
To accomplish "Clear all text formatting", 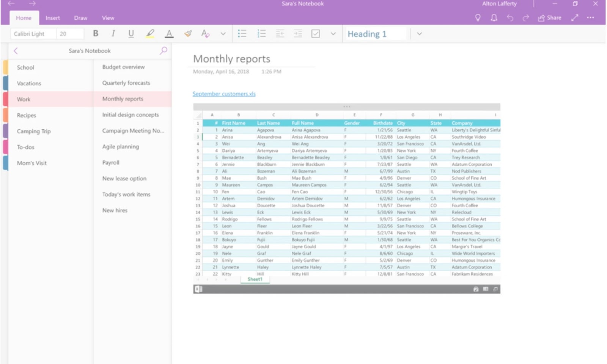I will tap(205, 33).
